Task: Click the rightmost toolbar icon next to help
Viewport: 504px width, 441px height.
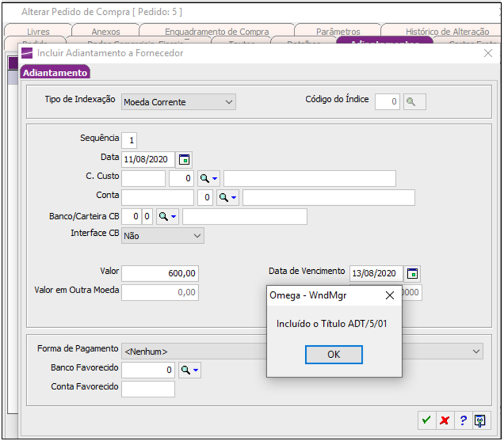Action: [481, 420]
